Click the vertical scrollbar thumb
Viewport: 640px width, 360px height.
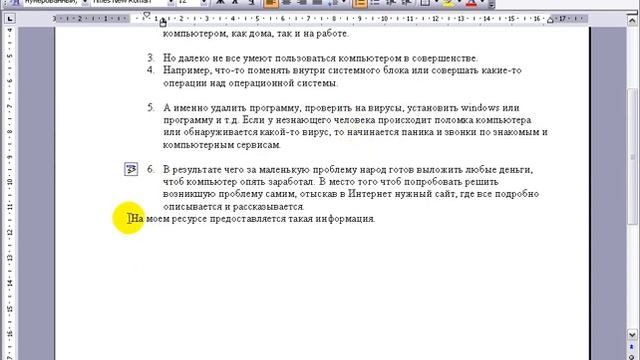[x=632, y=156]
